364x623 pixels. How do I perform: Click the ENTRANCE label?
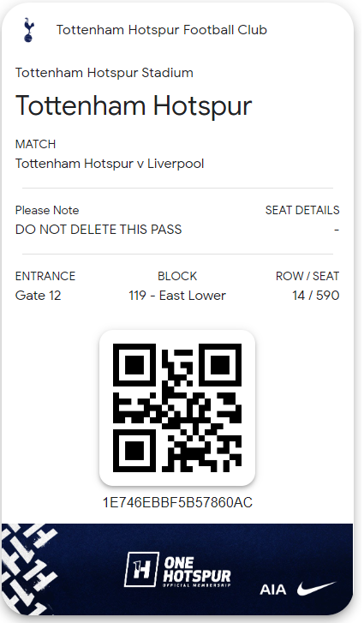coord(45,278)
